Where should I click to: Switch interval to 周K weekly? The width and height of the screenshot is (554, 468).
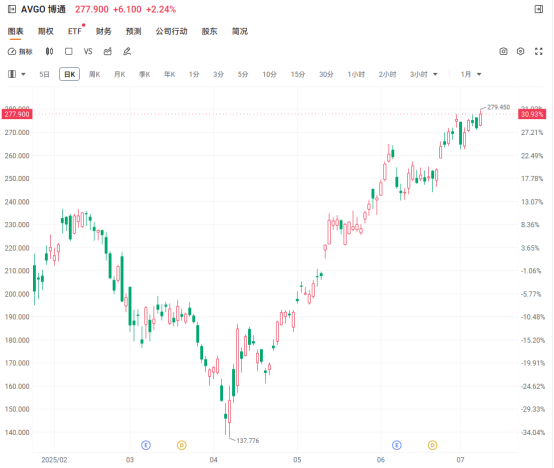click(94, 74)
